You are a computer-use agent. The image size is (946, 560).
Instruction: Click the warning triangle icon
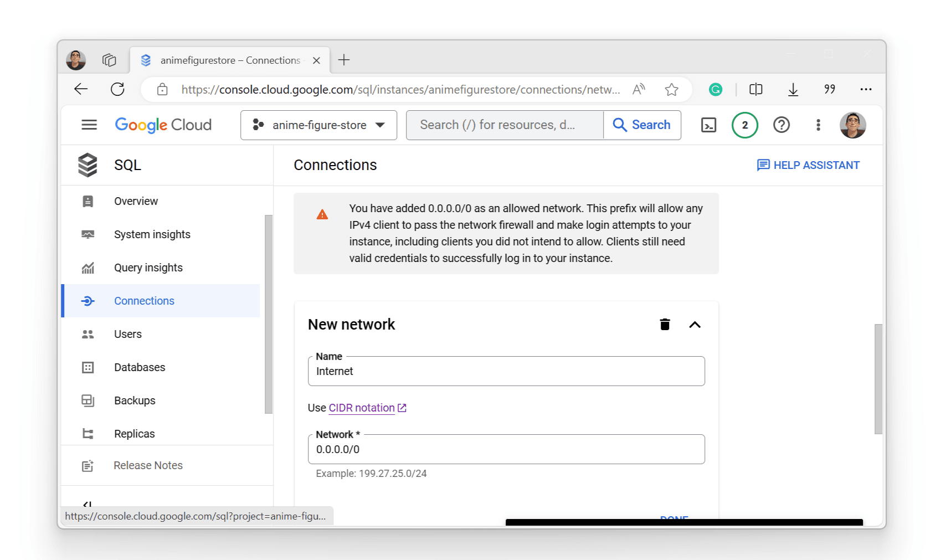[x=322, y=215]
